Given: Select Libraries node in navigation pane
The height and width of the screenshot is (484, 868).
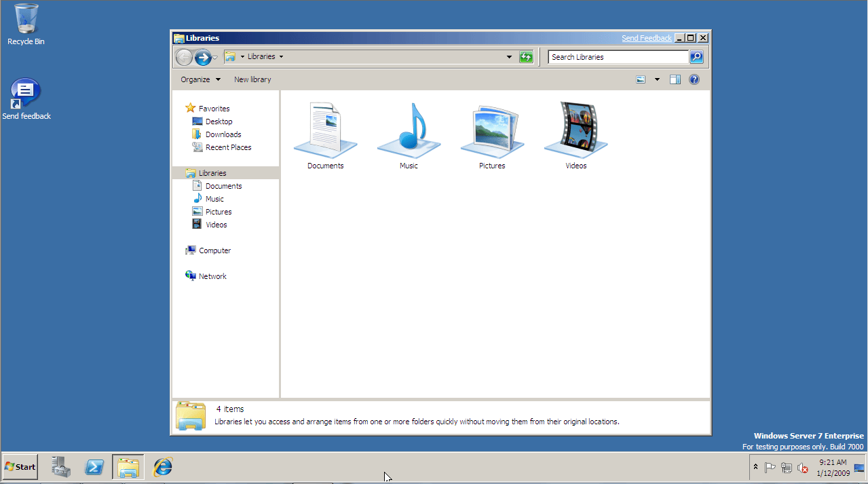Looking at the screenshot, I should (x=225, y=173).
